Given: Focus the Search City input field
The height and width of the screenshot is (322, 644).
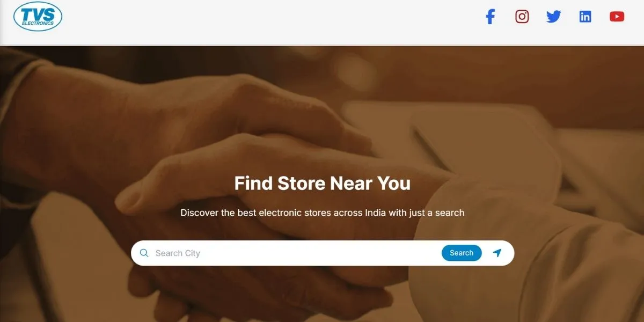Looking at the screenshot, I should click(295, 253).
